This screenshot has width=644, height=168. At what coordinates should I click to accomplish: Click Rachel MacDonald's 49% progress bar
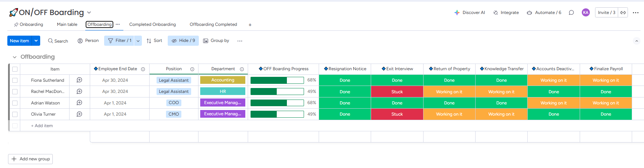(277, 92)
